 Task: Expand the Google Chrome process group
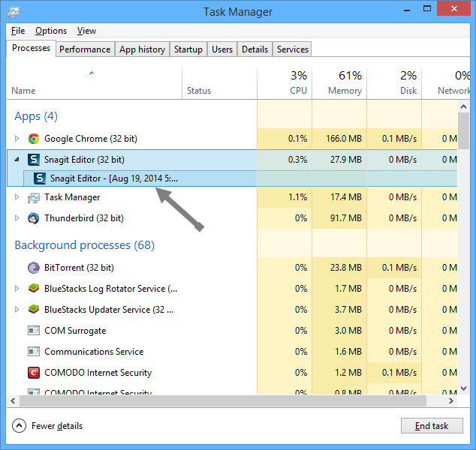pyautogui.click(x=17, y=139)
